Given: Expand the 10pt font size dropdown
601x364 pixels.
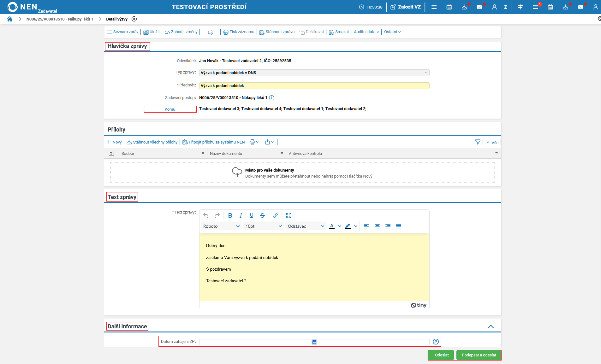Looking at the screenshot, I should pyautogui.click(x=264, y=226).
